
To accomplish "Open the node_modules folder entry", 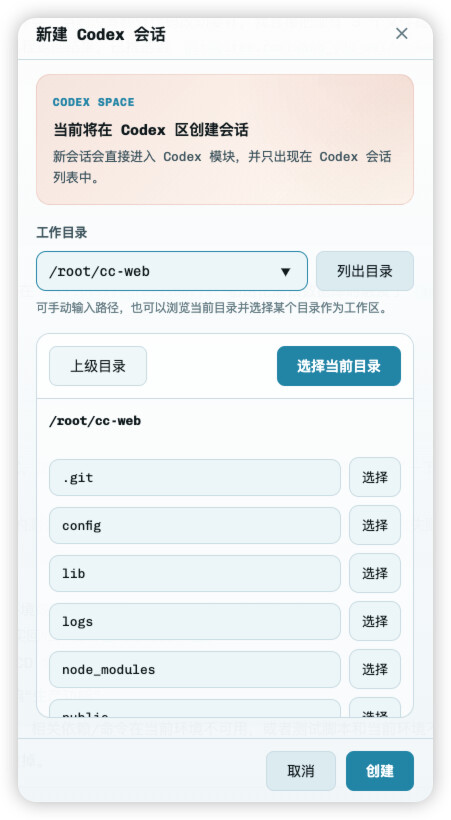I will 195,670.
